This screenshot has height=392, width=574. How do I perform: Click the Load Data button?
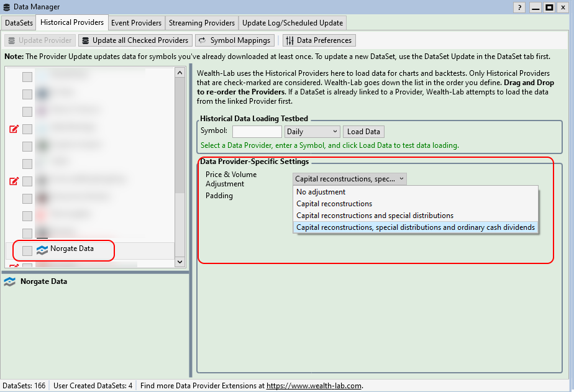coord(363,132)
